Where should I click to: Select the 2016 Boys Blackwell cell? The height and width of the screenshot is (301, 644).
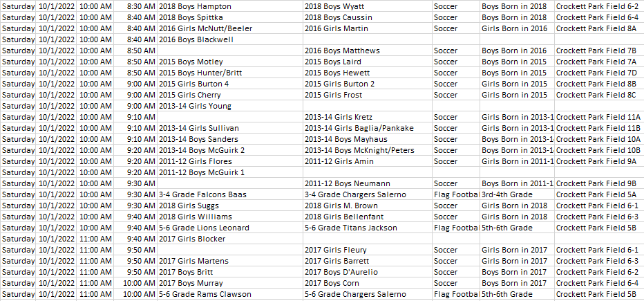[196, 39]
